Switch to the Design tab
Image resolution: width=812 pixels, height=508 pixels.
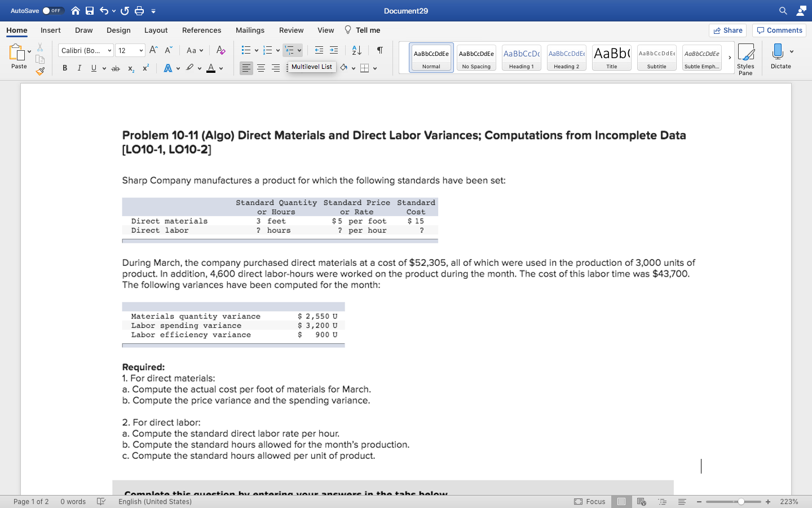(x=118, y=30)
